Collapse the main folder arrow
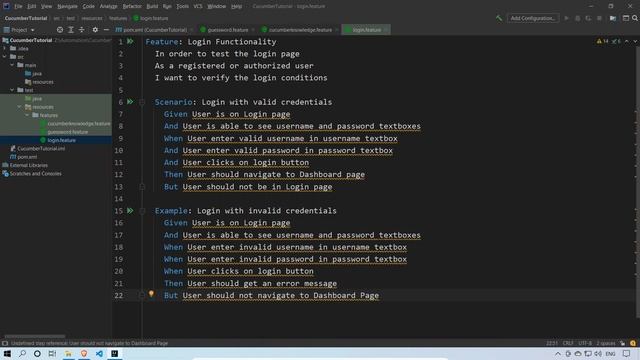Screen dimensions: 640x360 click(12, 65)
